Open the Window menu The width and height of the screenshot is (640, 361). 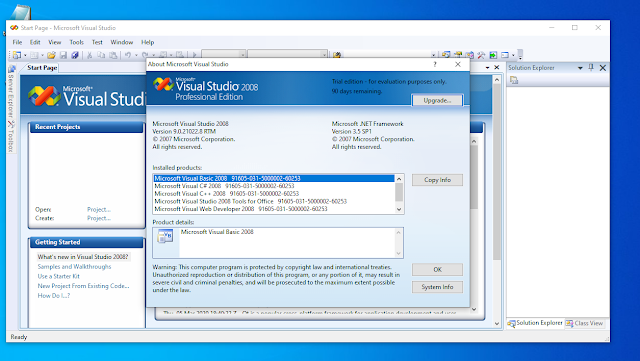point(122,42)
